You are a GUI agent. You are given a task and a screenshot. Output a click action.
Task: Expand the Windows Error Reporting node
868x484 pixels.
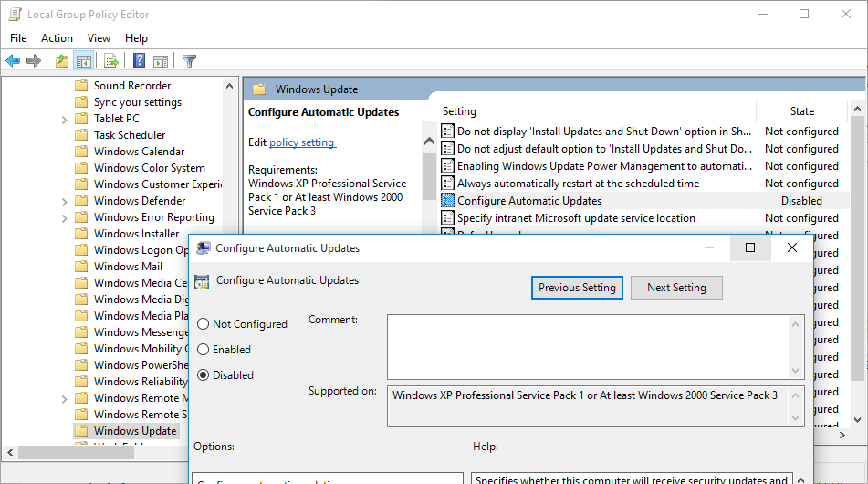tap(64, 217)
